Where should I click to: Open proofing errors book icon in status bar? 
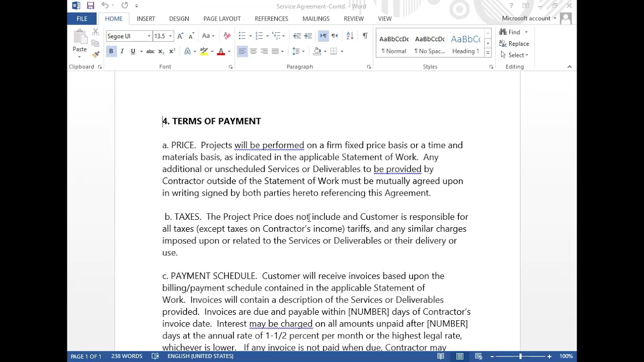[x=155, y=356]
